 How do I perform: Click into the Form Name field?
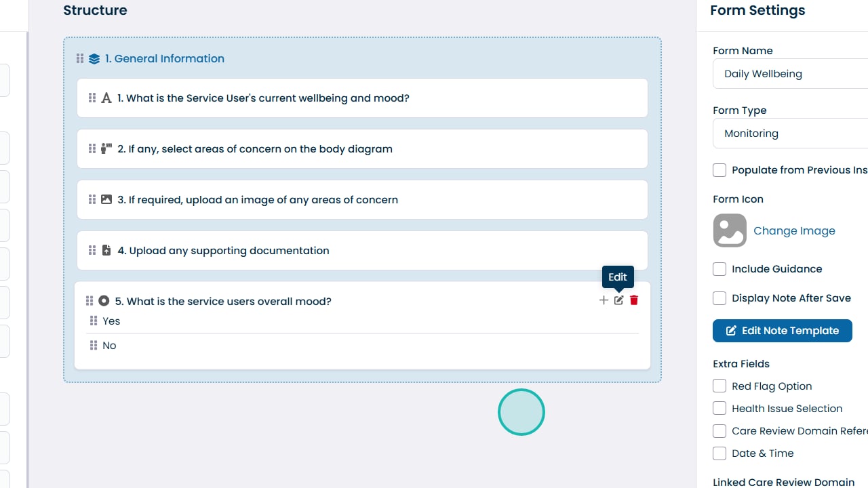[790, 74]
